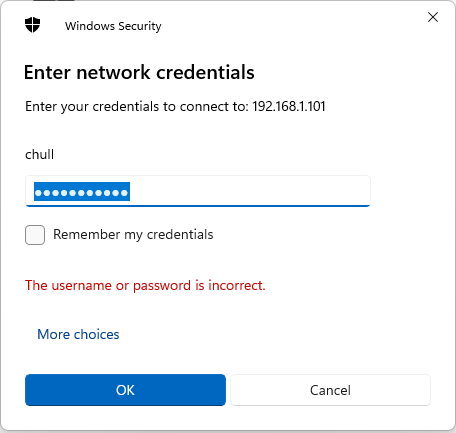Click the 'Remember my credentials' label text

coord(133,235)
